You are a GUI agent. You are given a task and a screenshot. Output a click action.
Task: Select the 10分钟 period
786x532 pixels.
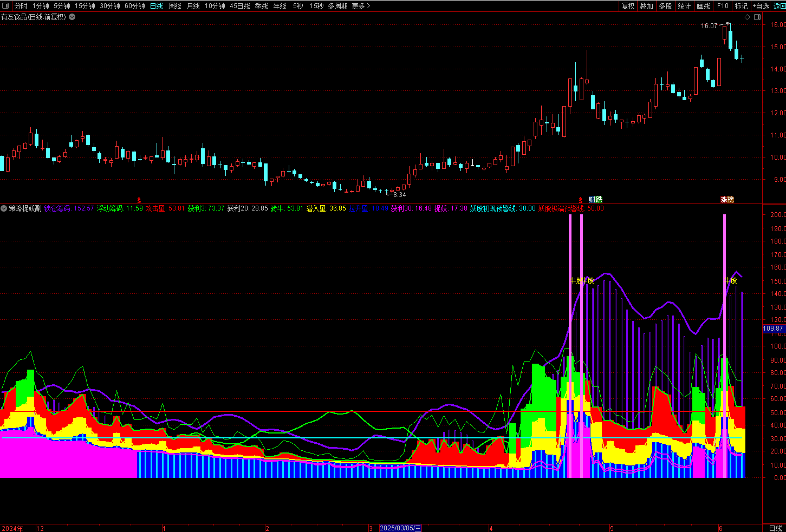click(215, 6)
